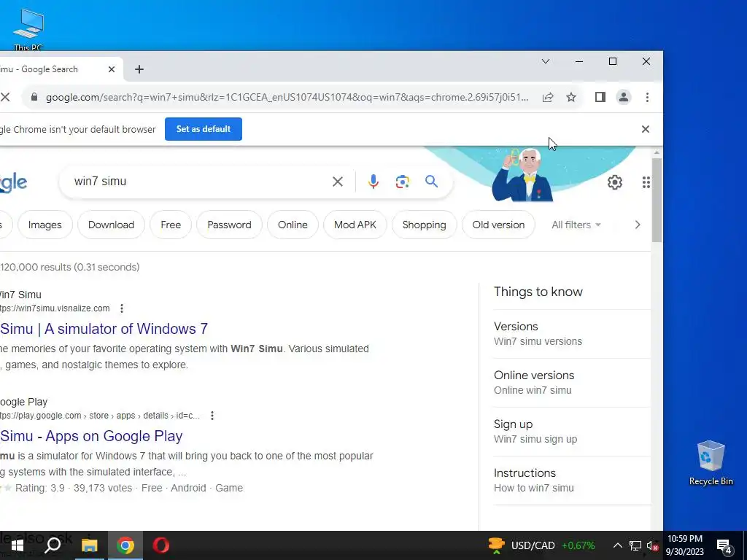Open taskbar clock and calendar
This screenshot has width=747, height=560.
[x=684, y=545]
